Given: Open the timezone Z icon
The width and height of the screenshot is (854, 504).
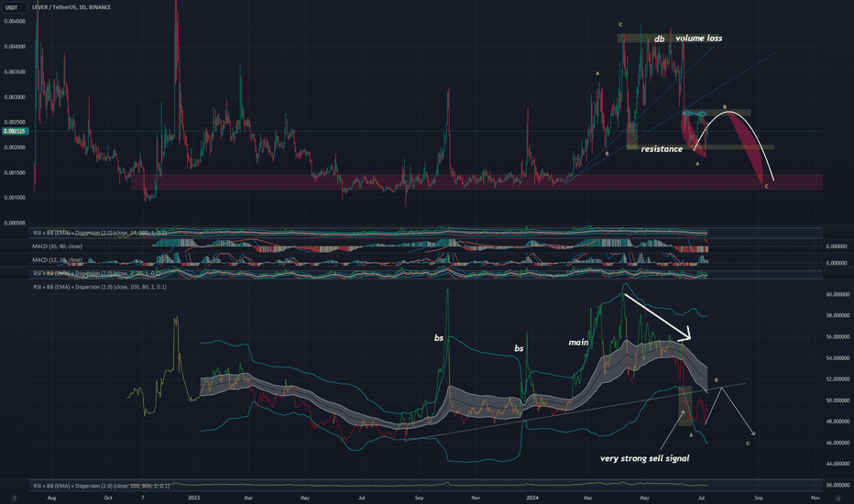Looking at the screenshot, I should [15, 498].
